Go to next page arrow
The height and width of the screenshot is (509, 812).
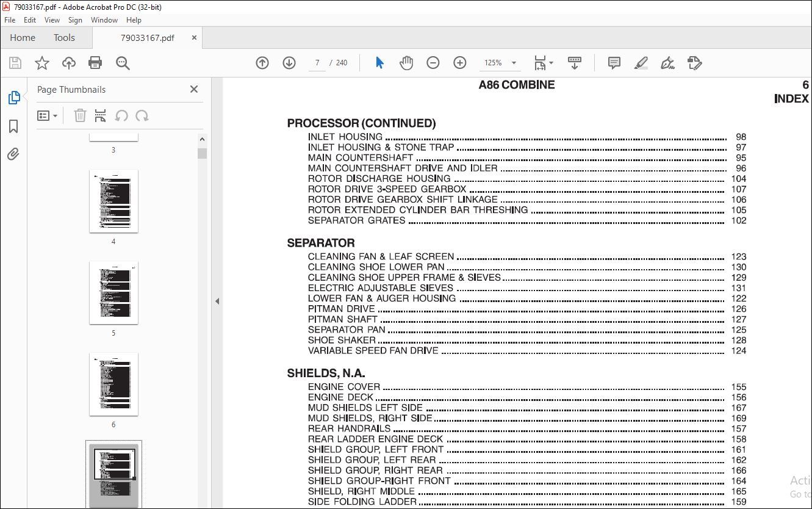(x=289, y=63)
